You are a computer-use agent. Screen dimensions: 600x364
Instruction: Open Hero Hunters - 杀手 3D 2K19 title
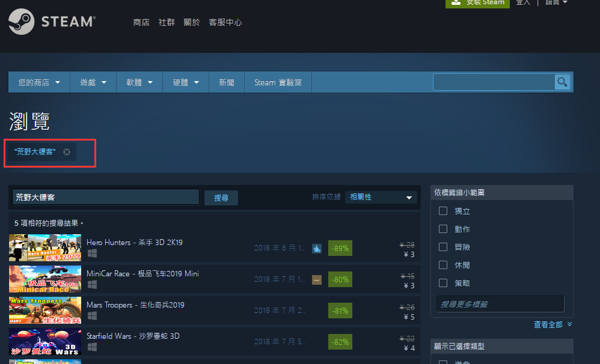[x=134, y=243]
